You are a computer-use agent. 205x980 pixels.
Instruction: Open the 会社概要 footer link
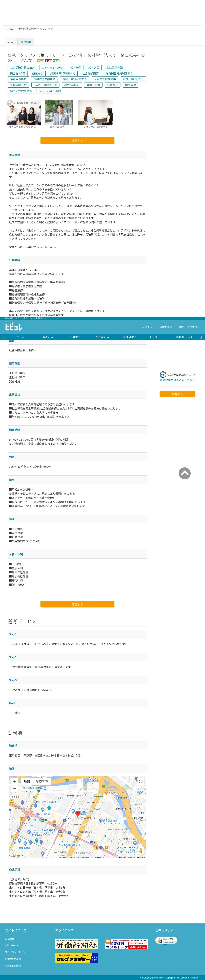[x=10, y=939]
